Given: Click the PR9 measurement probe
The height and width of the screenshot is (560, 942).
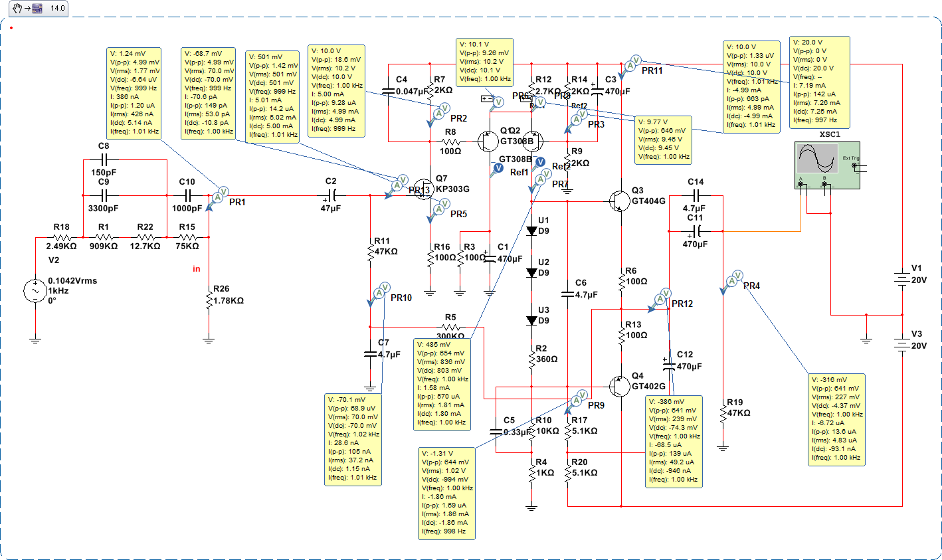Looking at the screenshot, I should [575, 401].
